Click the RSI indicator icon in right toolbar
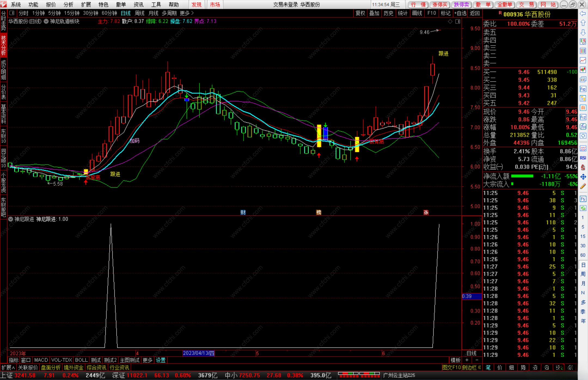 click(x=583, y=158)
